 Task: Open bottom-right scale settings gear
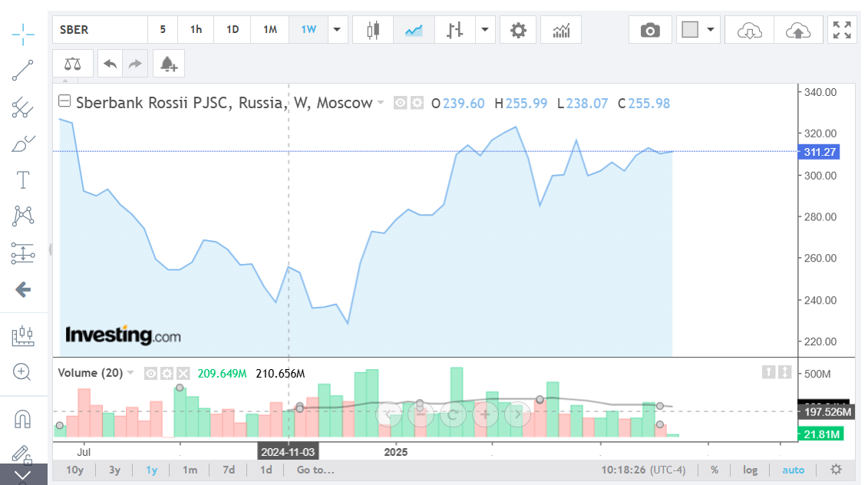pos(836,470)
